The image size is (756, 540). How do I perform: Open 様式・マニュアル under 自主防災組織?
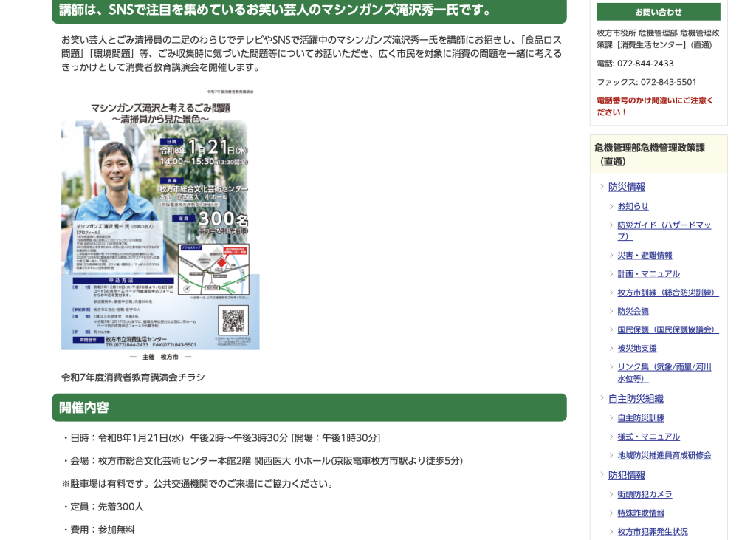pos(648,437)
